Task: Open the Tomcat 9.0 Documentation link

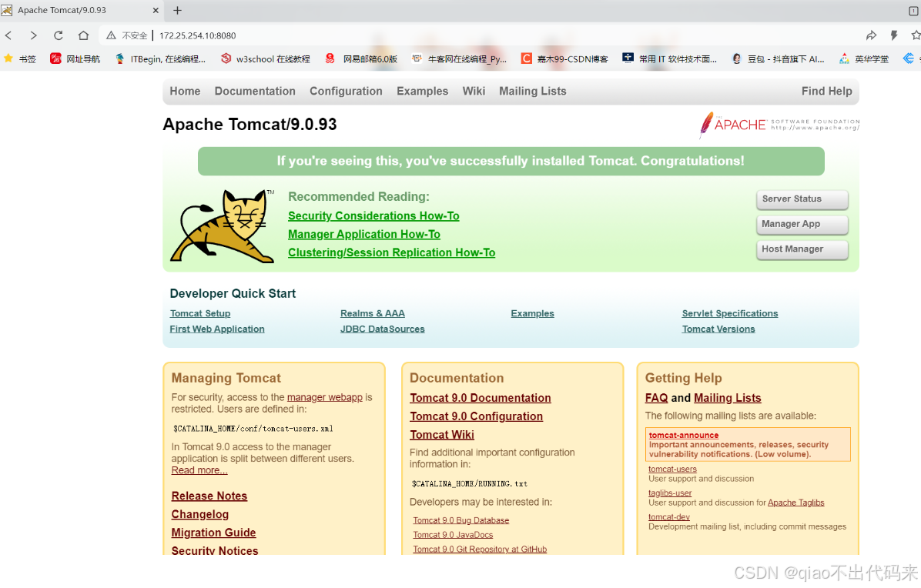Action: click(x=481, y=398)
